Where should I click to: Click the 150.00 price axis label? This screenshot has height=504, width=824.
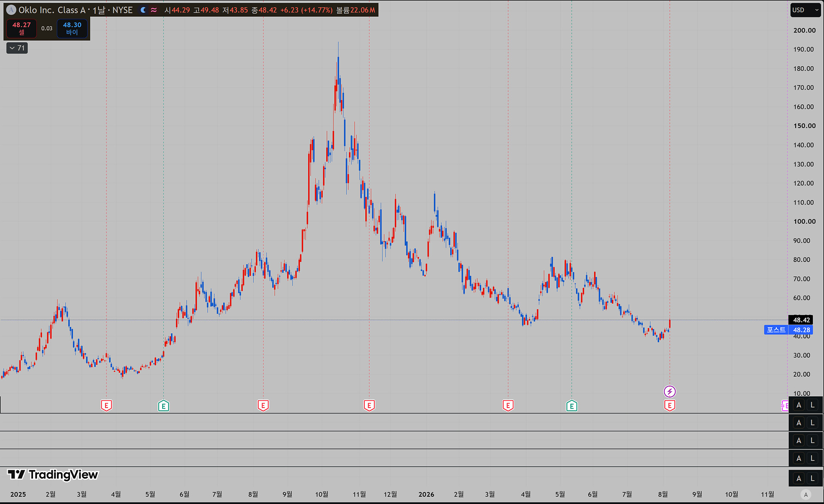[x=805, y=126]
